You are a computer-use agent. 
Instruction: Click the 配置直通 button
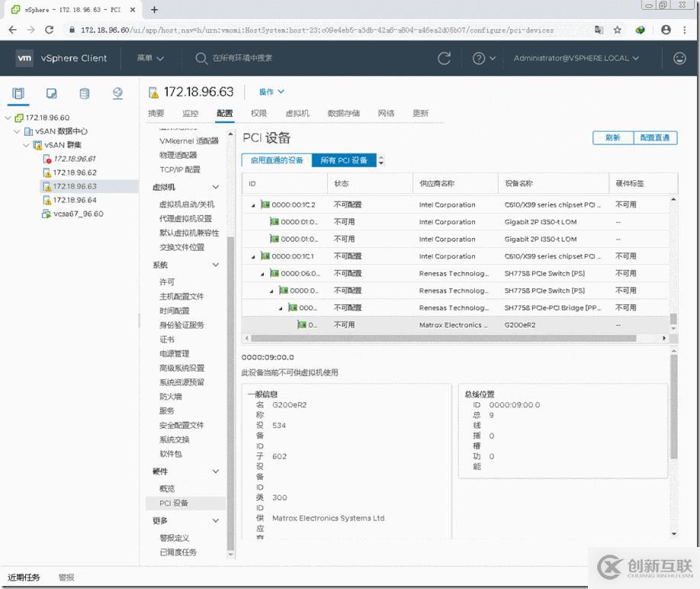tap(655, 137)
